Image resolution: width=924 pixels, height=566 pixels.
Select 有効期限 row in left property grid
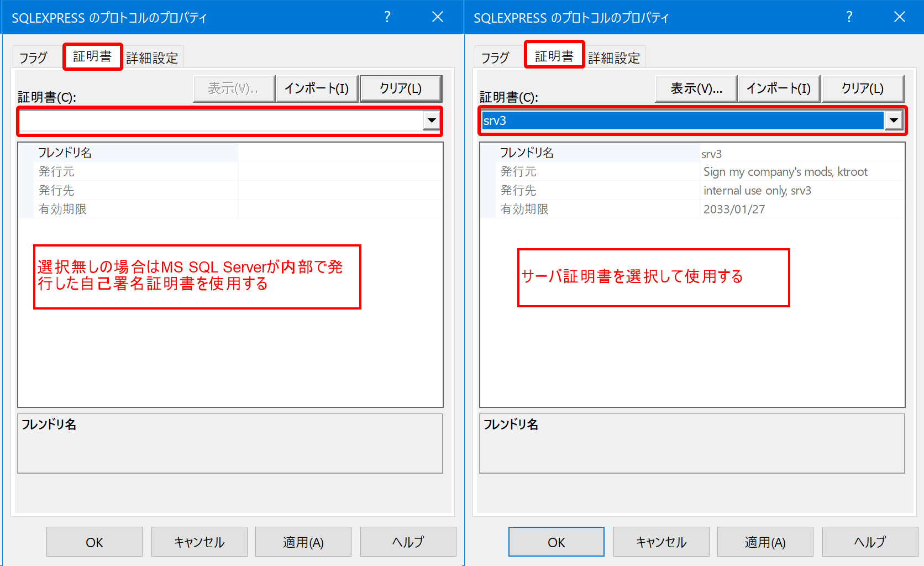tap(230, 209)
